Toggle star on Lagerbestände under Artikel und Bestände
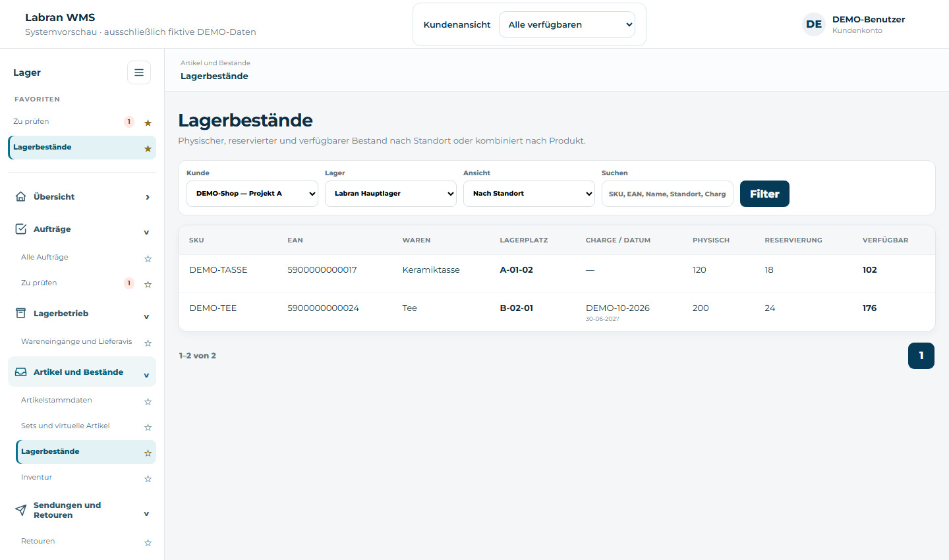This screenshot has width=949, height=560. [148, 453]
